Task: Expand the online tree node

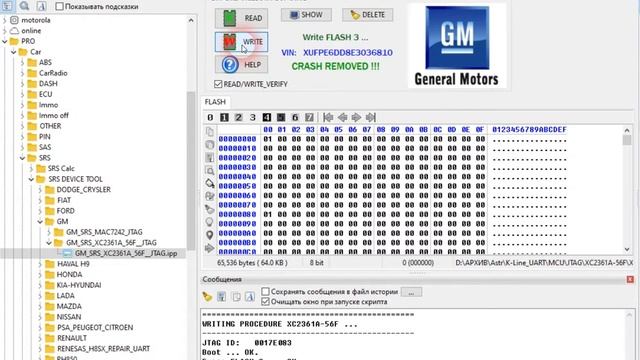Action: [4, 31]
